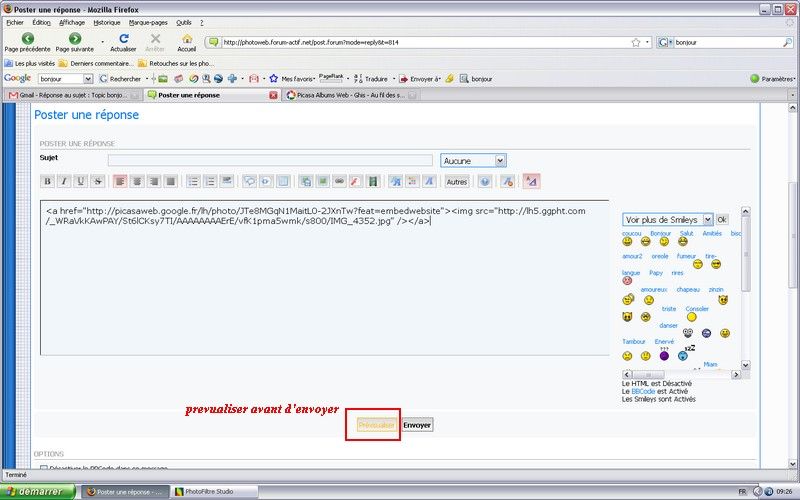Image resolution: width=800 pixels, height=500 pixels.
Task: Open the Historique menu
Action: click(x=107, y=22)
